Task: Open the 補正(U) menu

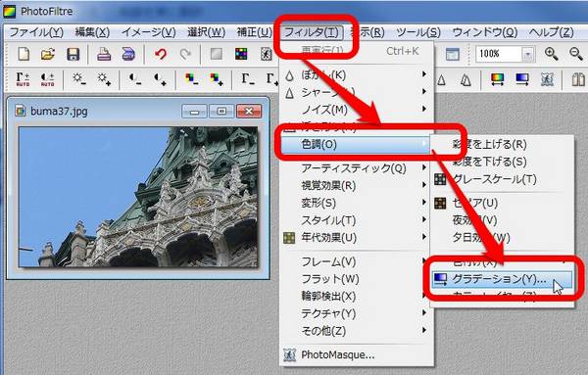Action: tap(254, 32)
